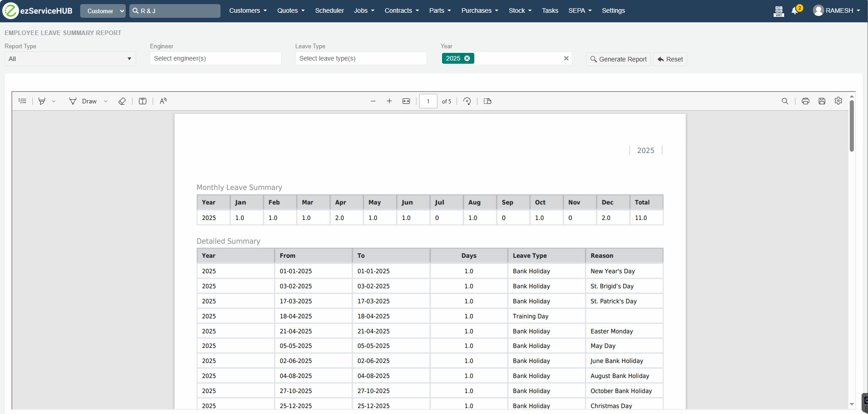Open the RAMESH user menu
The height and width of the screenshot is (414, 868).
pos(837,10)
